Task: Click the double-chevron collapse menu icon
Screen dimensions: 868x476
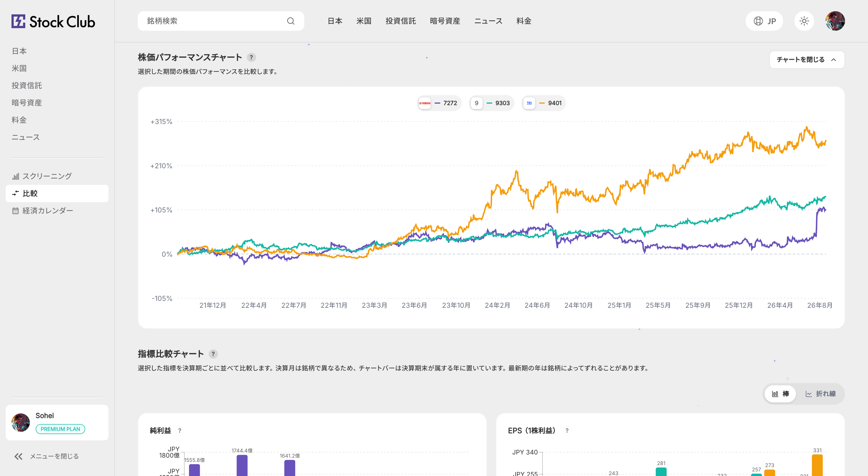Action: [18, 456]
